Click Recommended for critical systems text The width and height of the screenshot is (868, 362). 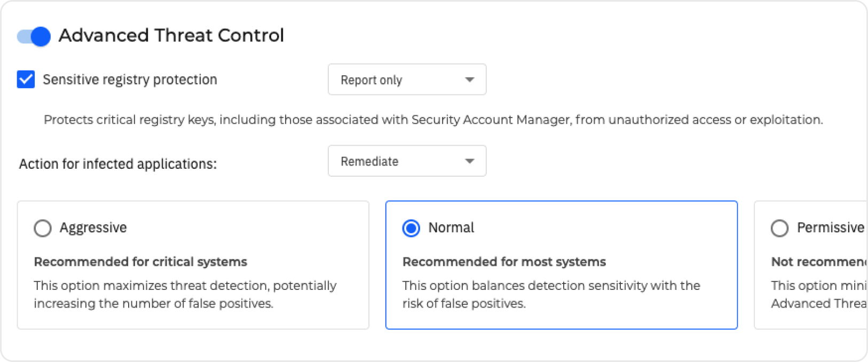140,262
